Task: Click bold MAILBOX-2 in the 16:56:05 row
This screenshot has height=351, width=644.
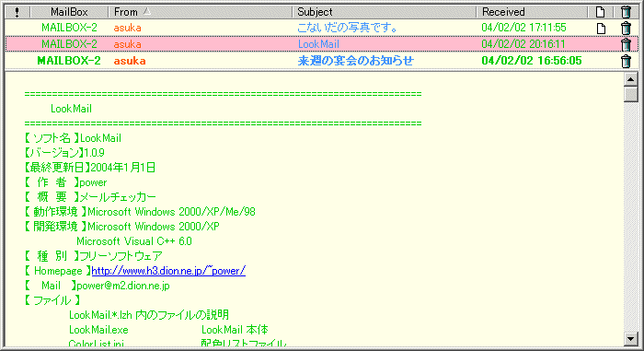Action: [x=69, y=61]
